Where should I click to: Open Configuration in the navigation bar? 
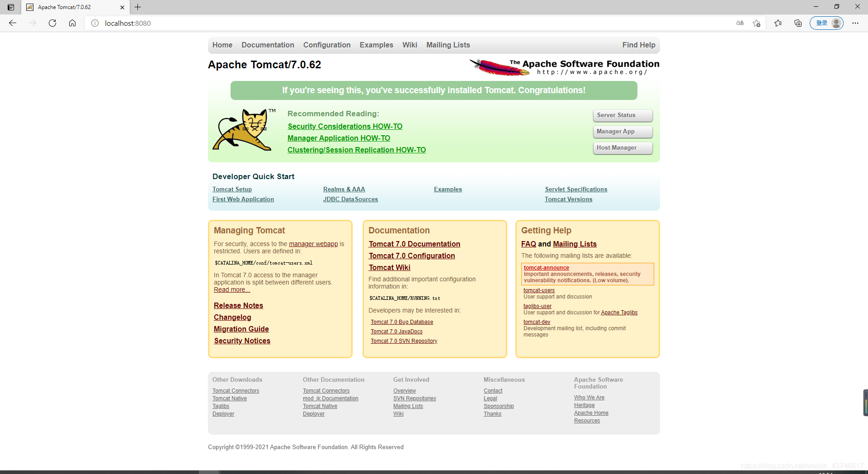(327, 45)
